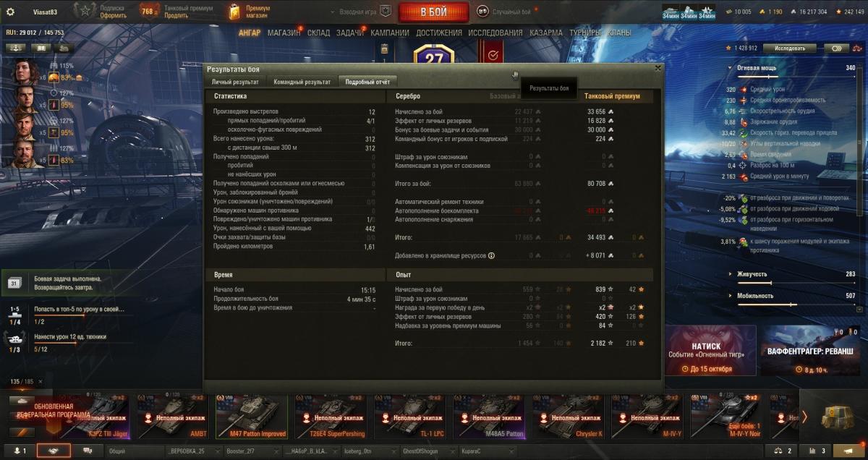Click the red «В бой» battle button
This screenshot has height=460, width=868.
coord(433,12)
